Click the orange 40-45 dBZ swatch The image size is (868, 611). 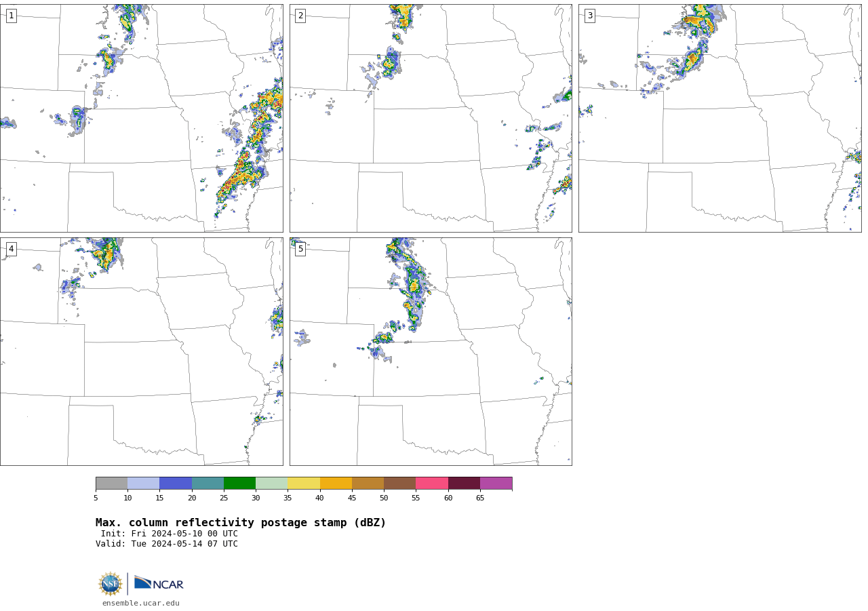coord(336,483)
